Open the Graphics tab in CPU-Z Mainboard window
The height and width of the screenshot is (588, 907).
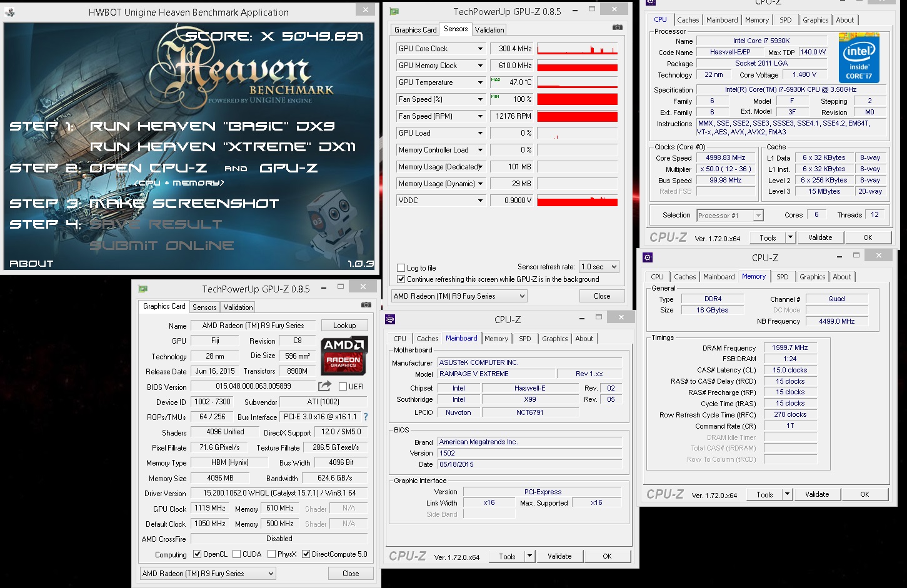[555, 339]
